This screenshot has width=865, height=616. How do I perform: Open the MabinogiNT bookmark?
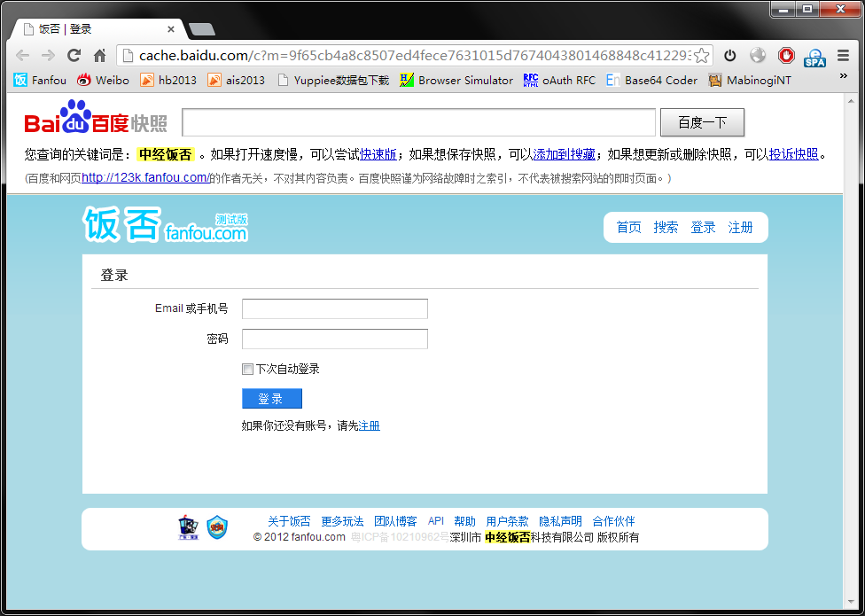click(x=750, y=81)
